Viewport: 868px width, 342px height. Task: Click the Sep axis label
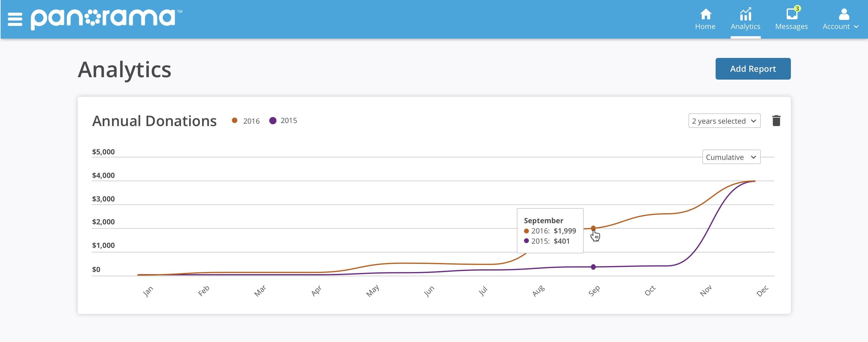(594, 291)
